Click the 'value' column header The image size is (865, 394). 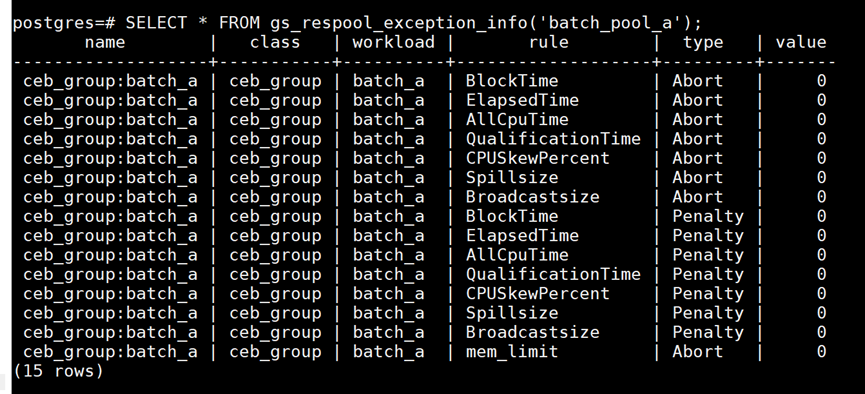[801, 42]
